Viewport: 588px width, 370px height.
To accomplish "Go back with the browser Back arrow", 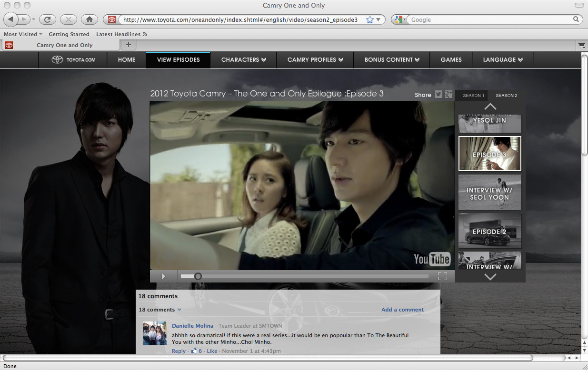I will (x=11, y=19).
